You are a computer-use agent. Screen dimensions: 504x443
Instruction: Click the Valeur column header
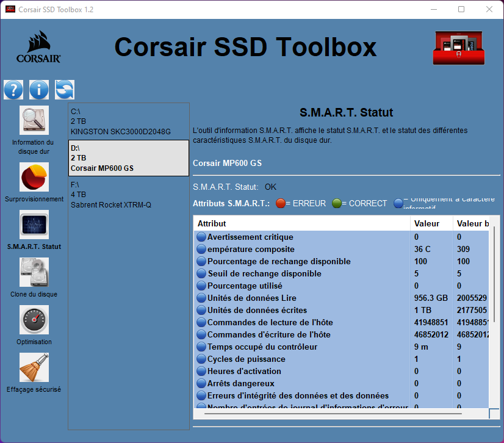[x=431, y=223]
